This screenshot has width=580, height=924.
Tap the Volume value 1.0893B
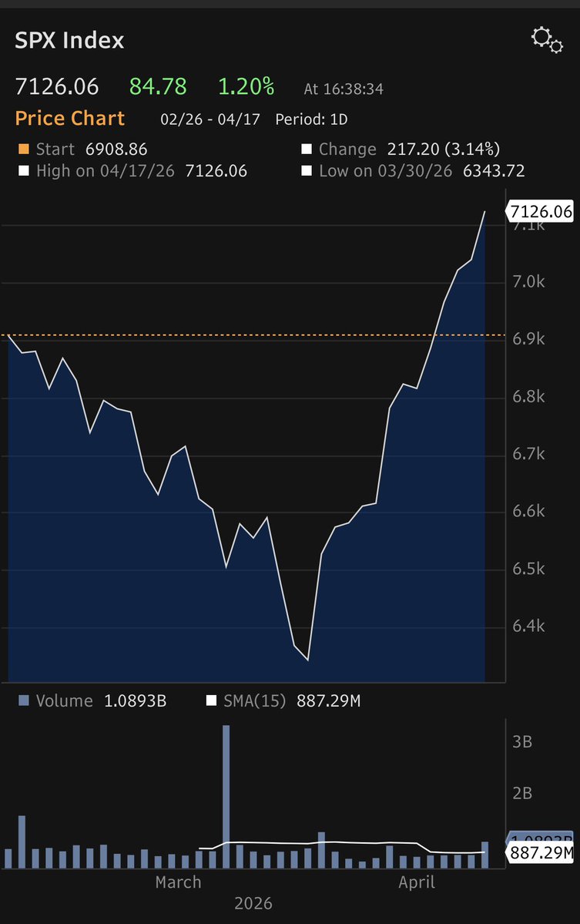pos(136,701)
